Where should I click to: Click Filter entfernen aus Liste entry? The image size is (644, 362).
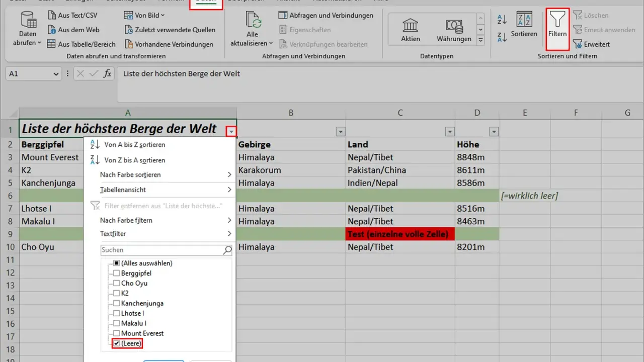160,206
